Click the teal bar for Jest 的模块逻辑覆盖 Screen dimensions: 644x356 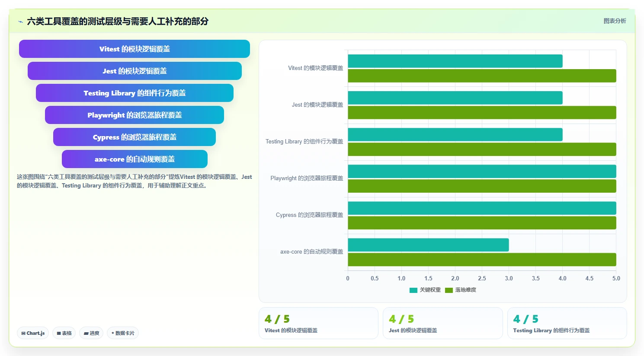(x=455, y=98)
